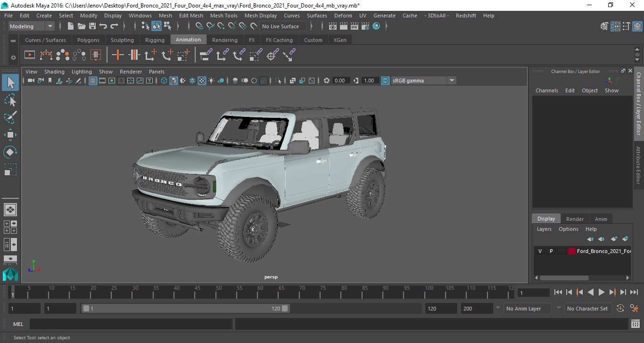Enable snap to curves magnet icon
Viewport: 644px width, 343px height.
click(210, 26)
